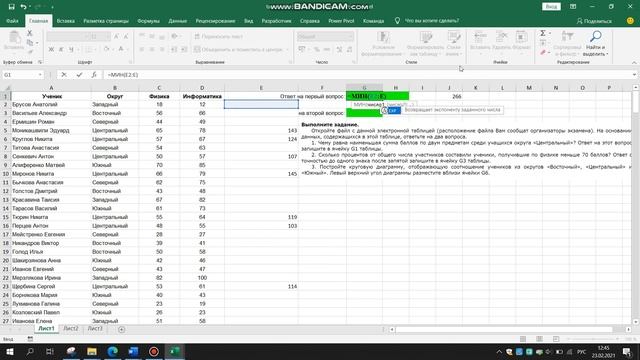640x360 pixels.
Task: Click the Excel icon in taskbar
Action: point(175,351)
